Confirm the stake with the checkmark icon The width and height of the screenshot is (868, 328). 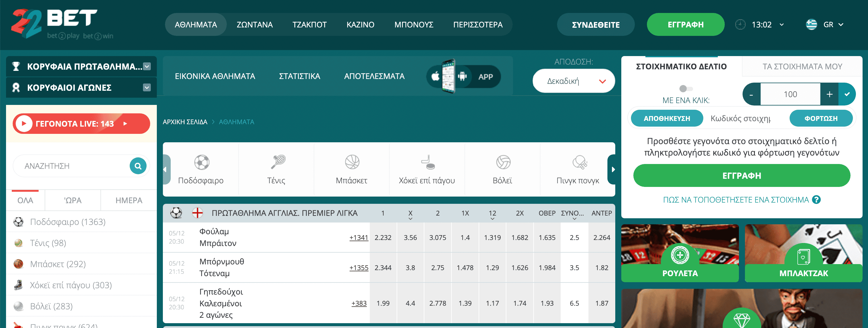847,94
